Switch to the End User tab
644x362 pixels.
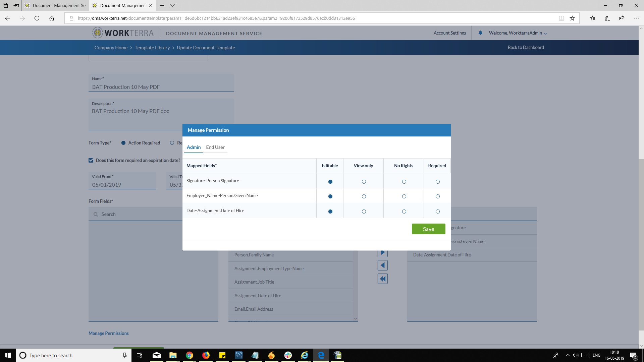(215, 147)
